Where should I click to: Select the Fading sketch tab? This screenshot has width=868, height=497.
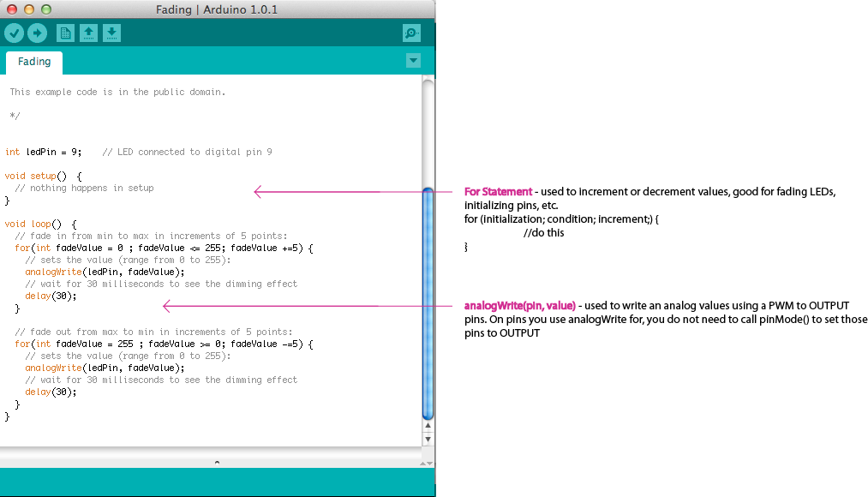pos(34,62)
